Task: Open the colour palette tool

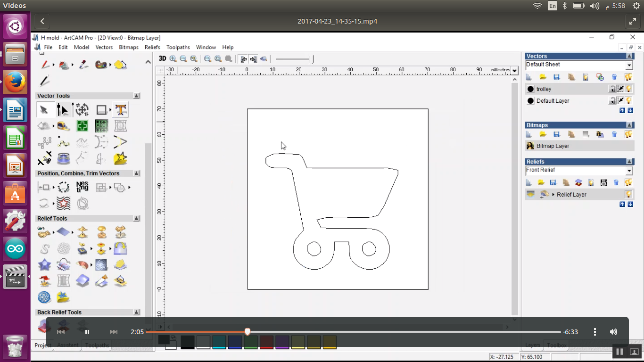Action: (101, 65)
